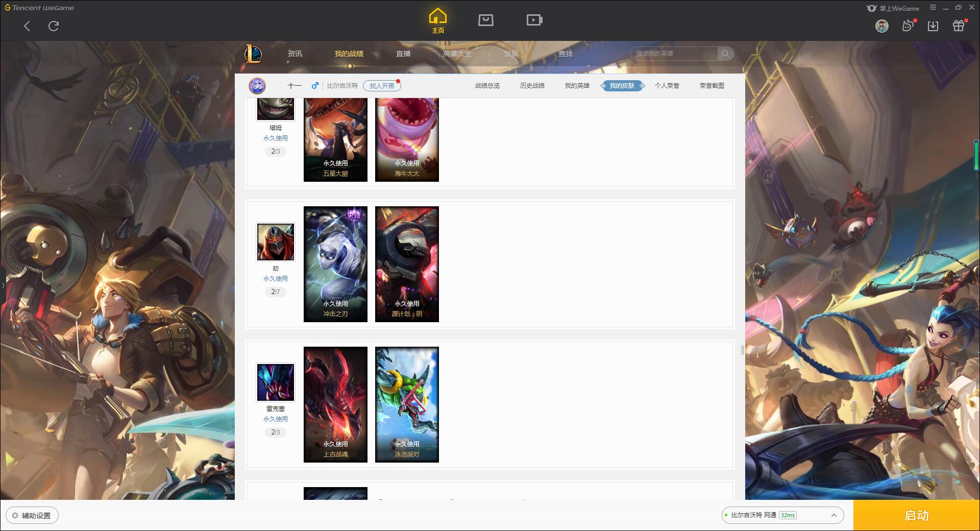Click the 雷克塞 champion portrait
The width and height of the screenshot is (980, 531).
click(x=276, y=382)
